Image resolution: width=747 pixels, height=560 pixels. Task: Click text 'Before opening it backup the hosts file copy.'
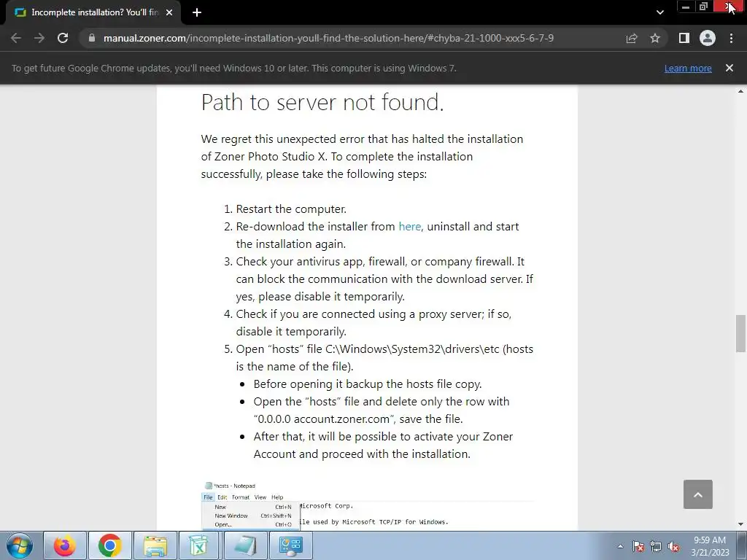pyautogui.click(x=368, y=384)
